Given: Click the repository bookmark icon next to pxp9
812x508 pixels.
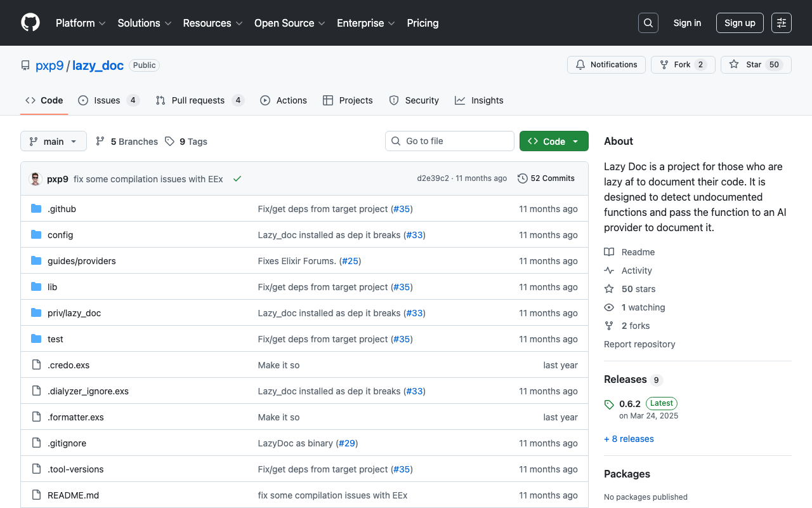Looking at the screenshot, I should point(25,65).
